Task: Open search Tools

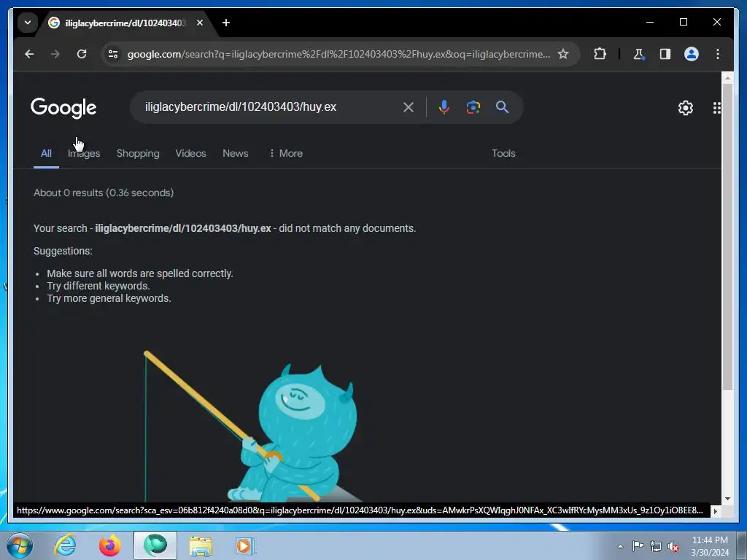Action: click(503, 153)
